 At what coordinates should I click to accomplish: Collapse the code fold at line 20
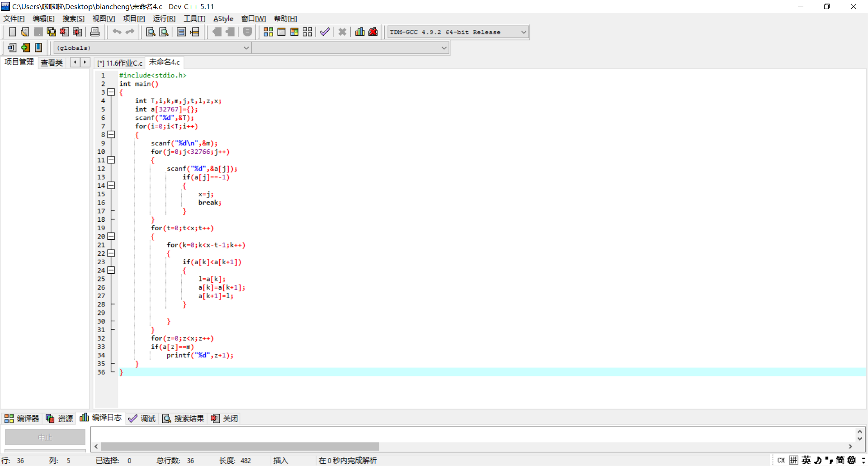(x=111, y=237)
